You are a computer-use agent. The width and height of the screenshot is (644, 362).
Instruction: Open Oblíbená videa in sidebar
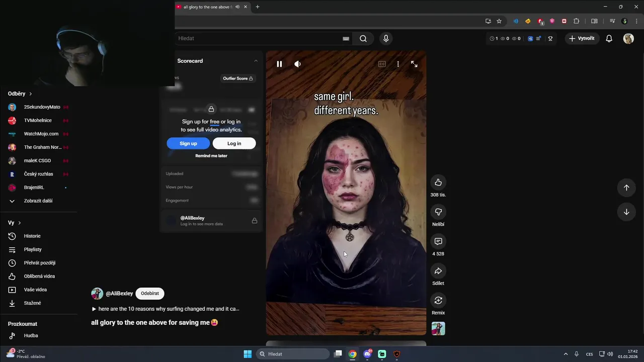[x=38, y=276]
